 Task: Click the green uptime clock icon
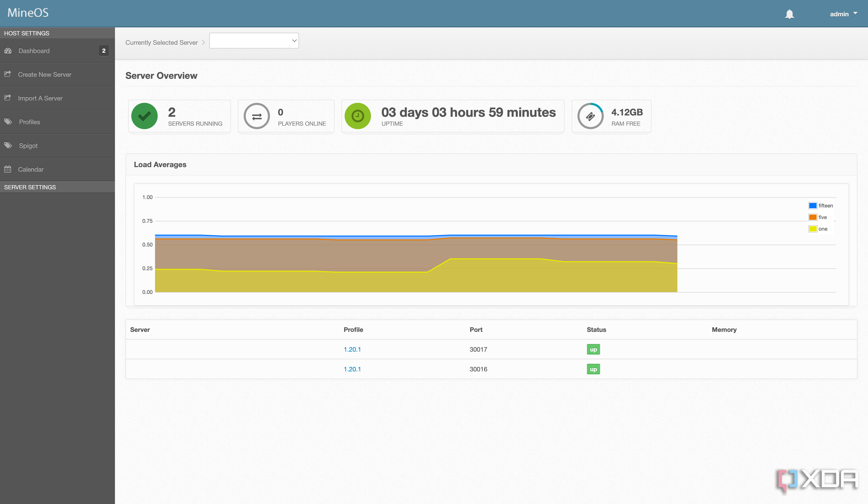[358, 116]
